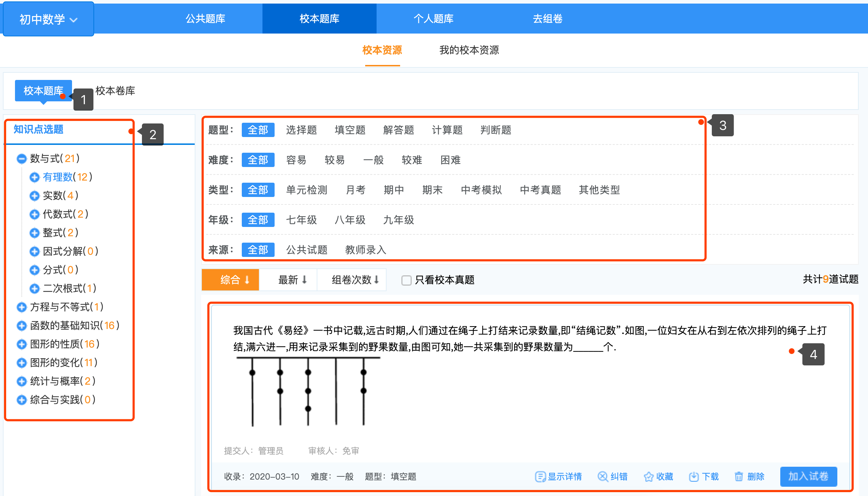Sort questions by 组卷次数
This screenshot has height=496, width=868.
point(354,280)
